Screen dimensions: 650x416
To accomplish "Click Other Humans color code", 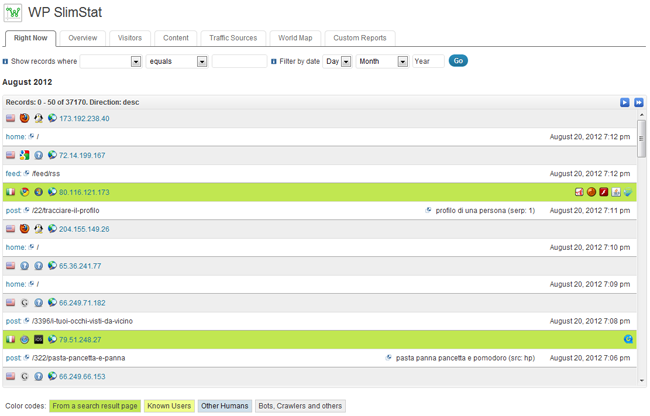I will tap(225, 406).
